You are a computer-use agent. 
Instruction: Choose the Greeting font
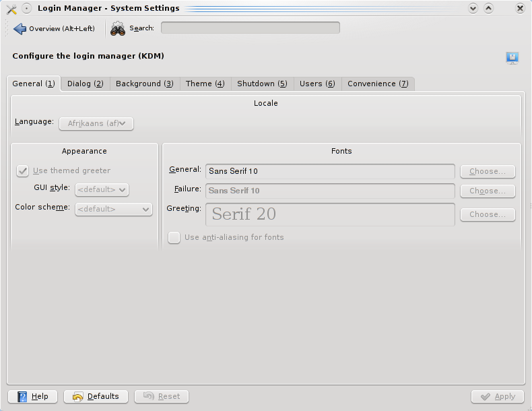(488, 214)
